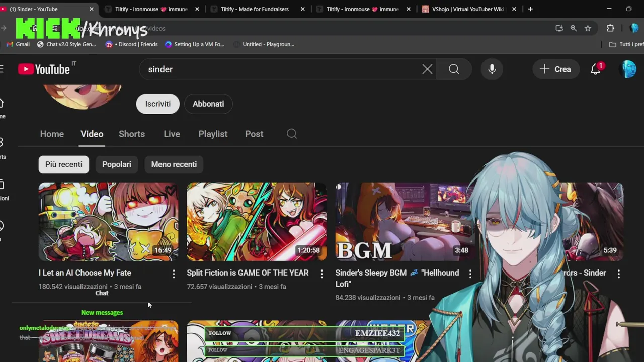
Task: Select the channel Video tab
Action: 92,134
